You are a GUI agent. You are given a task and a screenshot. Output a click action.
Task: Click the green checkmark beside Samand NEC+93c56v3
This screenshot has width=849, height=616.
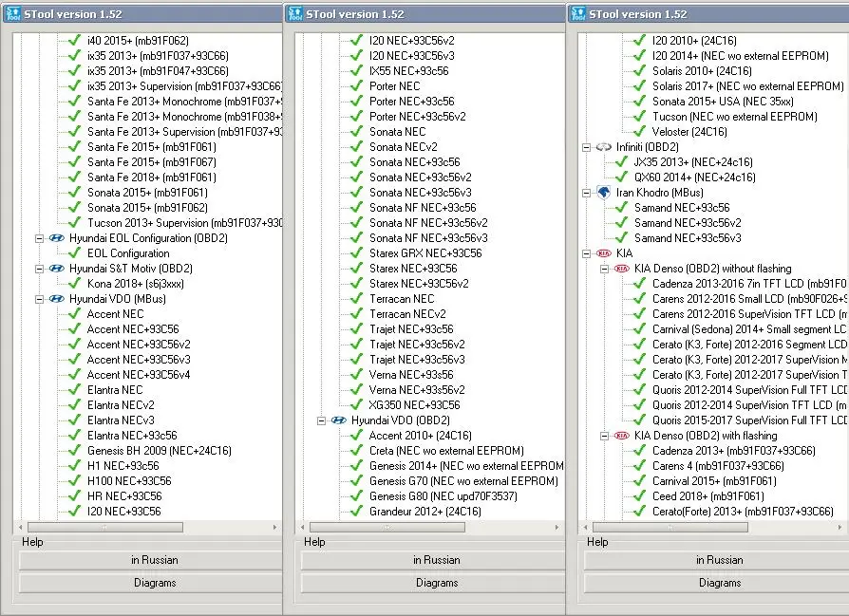click(x=621, y=237)
